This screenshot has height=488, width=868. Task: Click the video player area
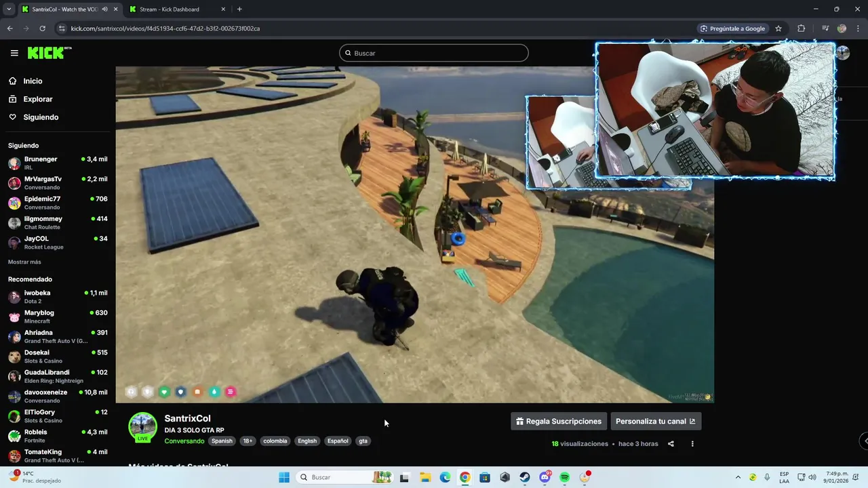tap(414, 235)
